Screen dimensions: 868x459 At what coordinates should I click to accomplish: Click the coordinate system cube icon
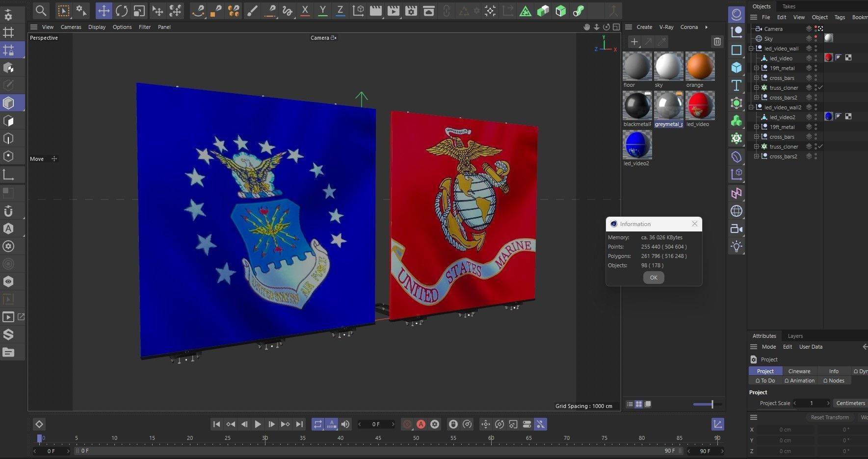[358, 11]
